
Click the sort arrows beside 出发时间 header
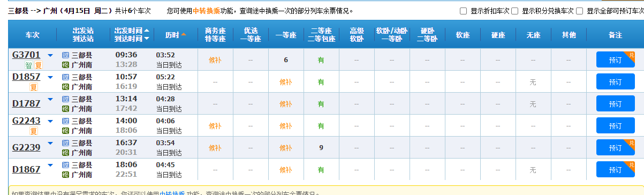click(147, 34)
